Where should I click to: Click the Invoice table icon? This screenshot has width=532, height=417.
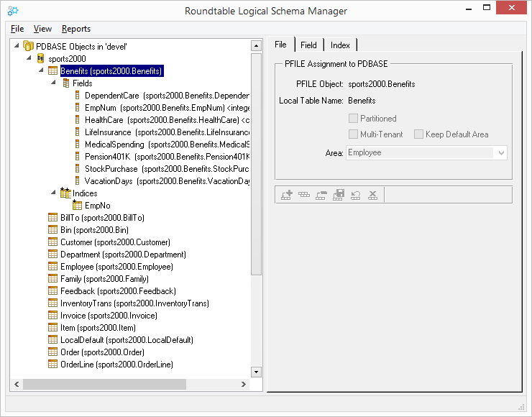(x=52, y=315)
